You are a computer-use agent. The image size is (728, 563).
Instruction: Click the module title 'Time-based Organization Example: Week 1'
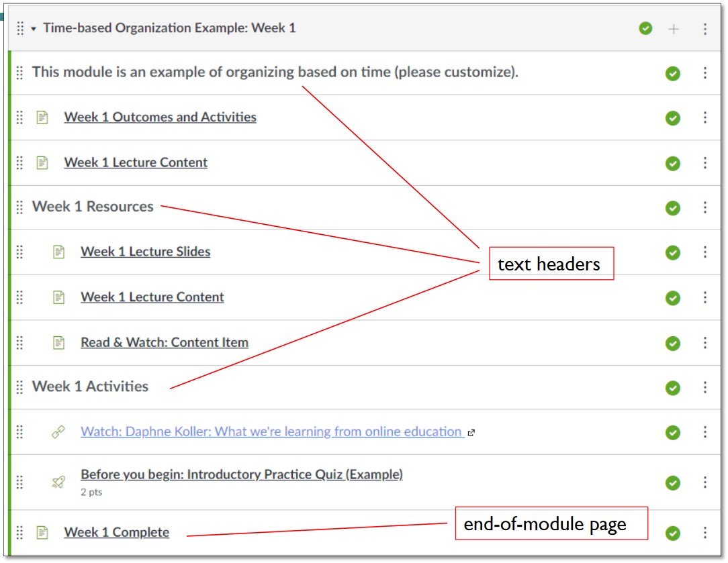coord(169,28)
